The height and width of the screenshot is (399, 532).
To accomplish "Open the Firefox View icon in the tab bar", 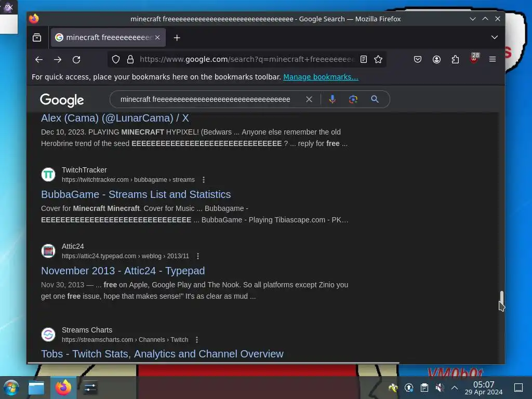I will coord(37,37).
